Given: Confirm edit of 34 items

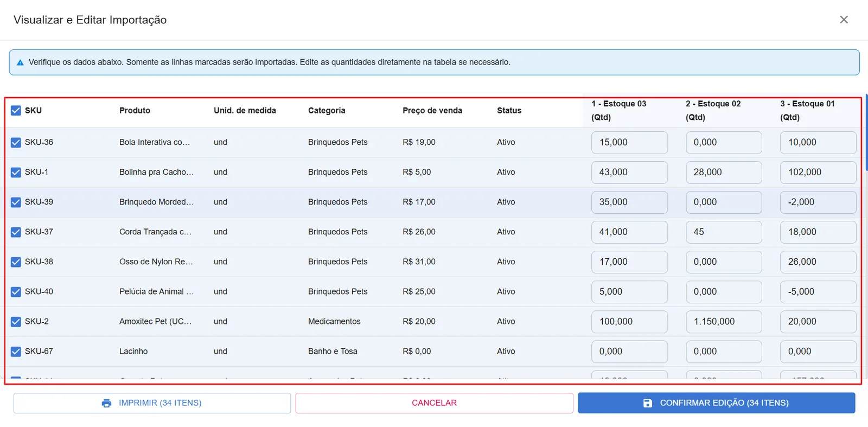Looking at the screenshot, I should [x=716, y=403].
